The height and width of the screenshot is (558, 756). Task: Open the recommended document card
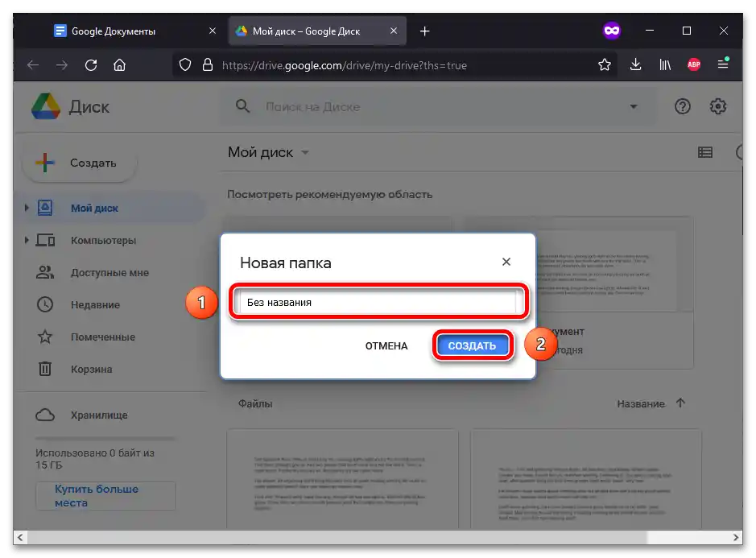coord(615,292)
